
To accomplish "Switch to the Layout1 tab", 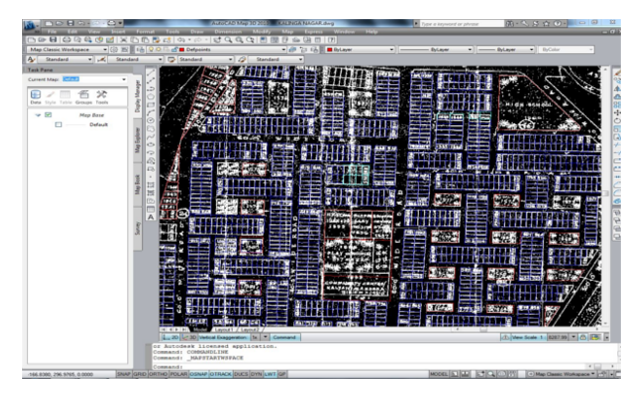I will (x=224, y=329).
